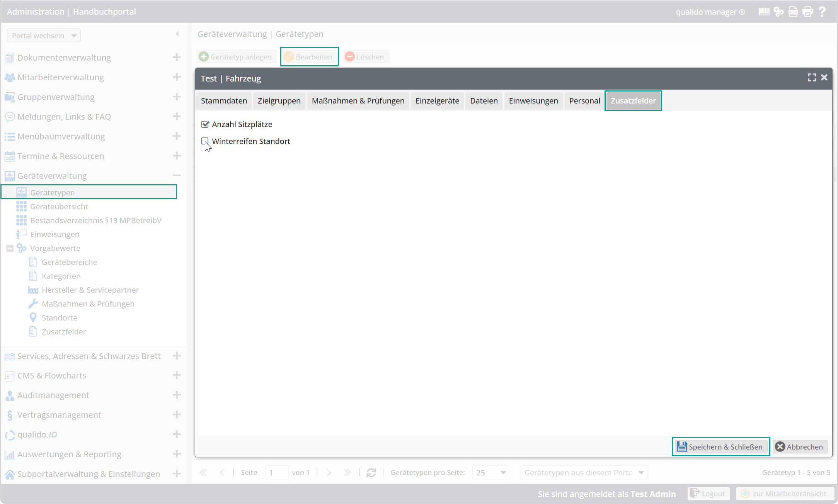Jump to the last page arrow
Image resolution: width=838 pixels, height=504 pixels.
tap(347, 473)
